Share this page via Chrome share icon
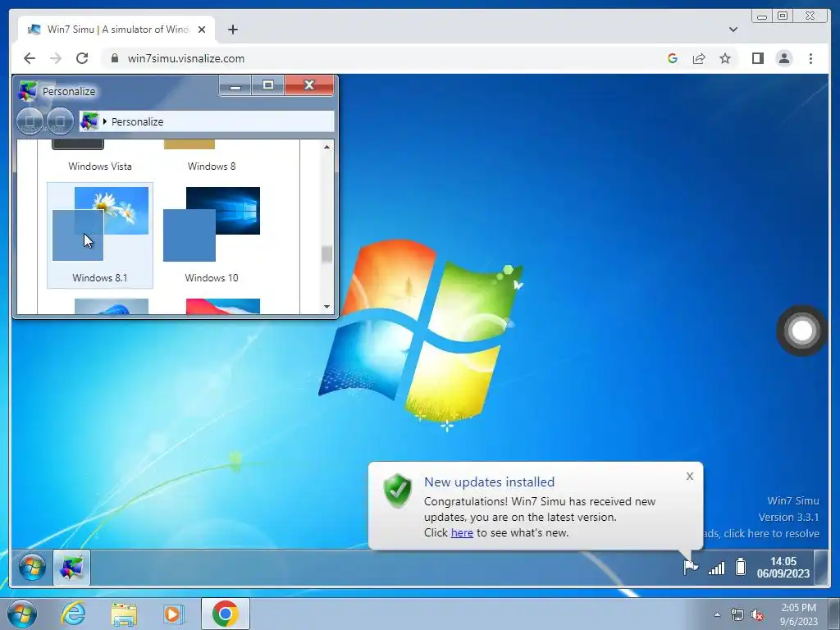This screenshot has height=630, width=840. 699,58
